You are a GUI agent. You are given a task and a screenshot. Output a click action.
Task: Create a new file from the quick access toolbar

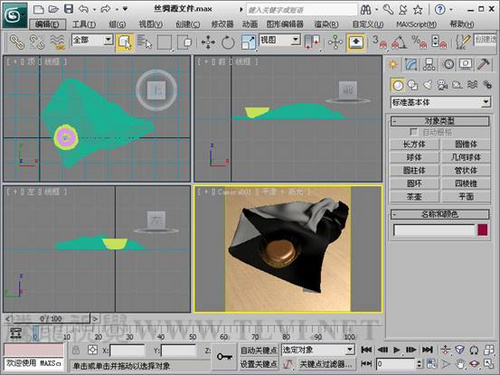coord(38,9)
